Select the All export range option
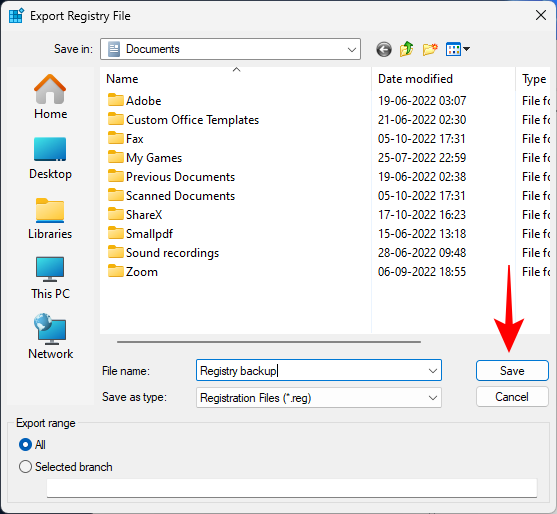Viewport: 557px width, 514px height. [32, 445]
